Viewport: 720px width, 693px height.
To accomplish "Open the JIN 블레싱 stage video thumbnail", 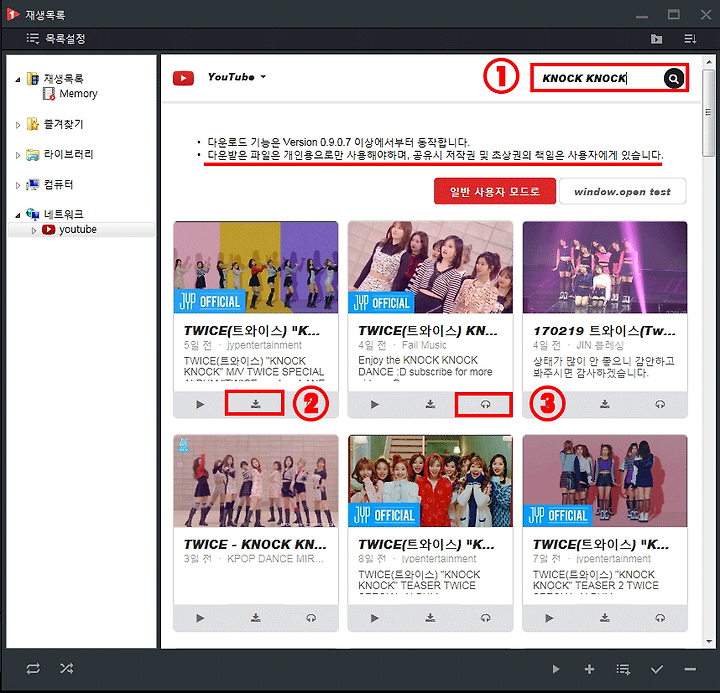I will (x=605, y=267).
